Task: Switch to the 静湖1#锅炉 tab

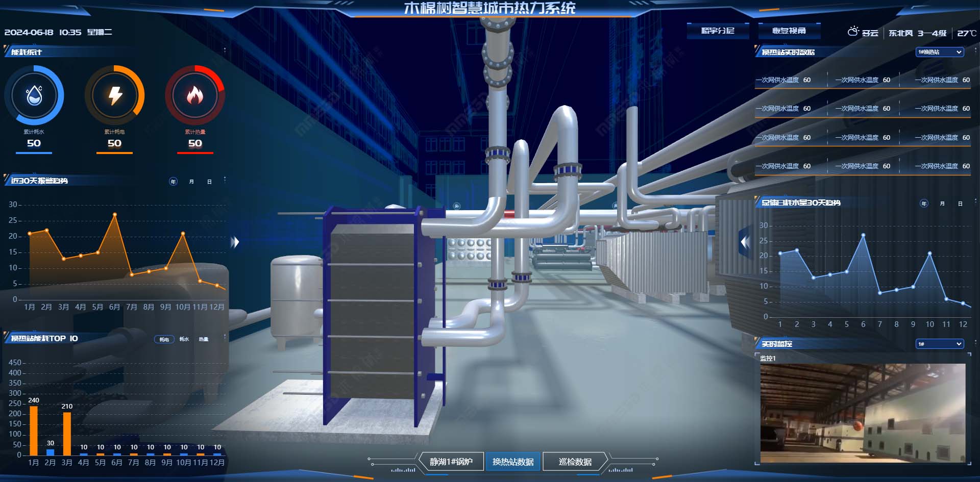Action: [x=451, y=462]
